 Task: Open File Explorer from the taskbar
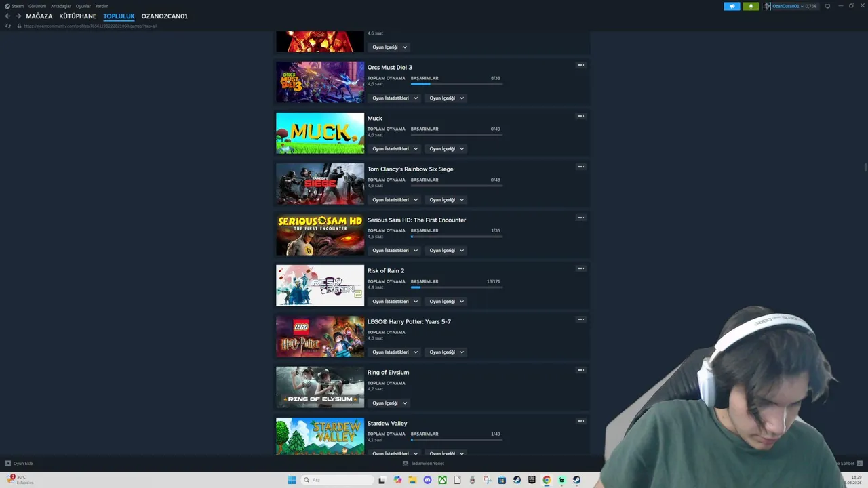(x=412, y=480)
